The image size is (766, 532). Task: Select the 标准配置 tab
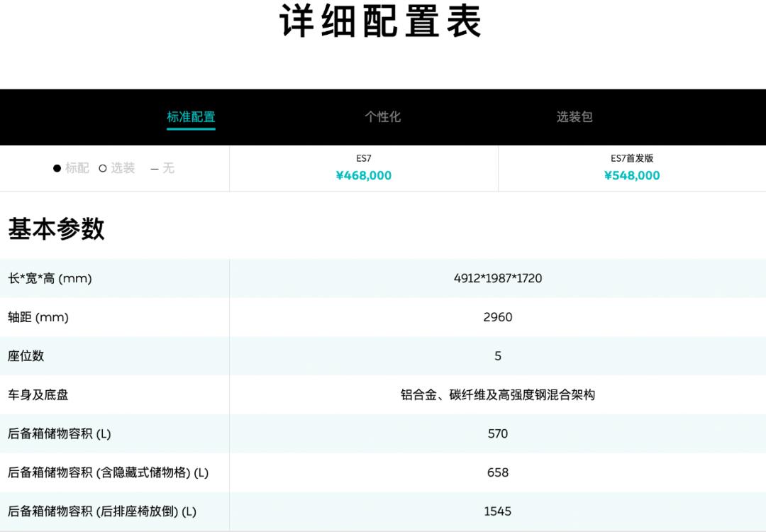[190, 117]
